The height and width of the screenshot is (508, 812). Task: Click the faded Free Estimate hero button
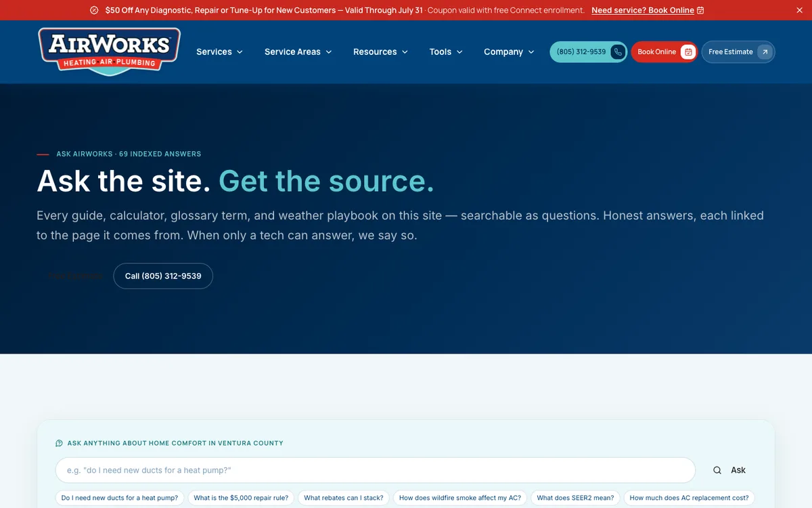[74, 276]
